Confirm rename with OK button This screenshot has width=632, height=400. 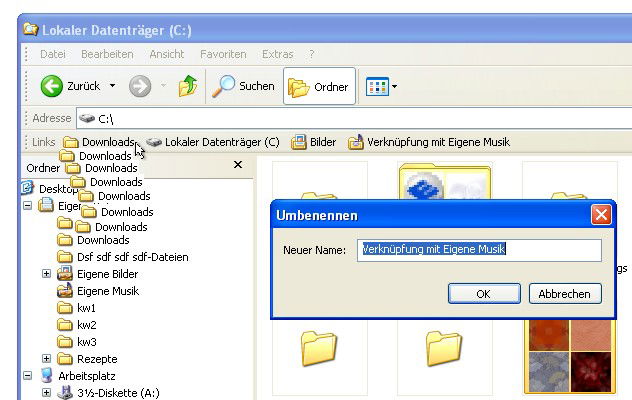tap(484, 294)
